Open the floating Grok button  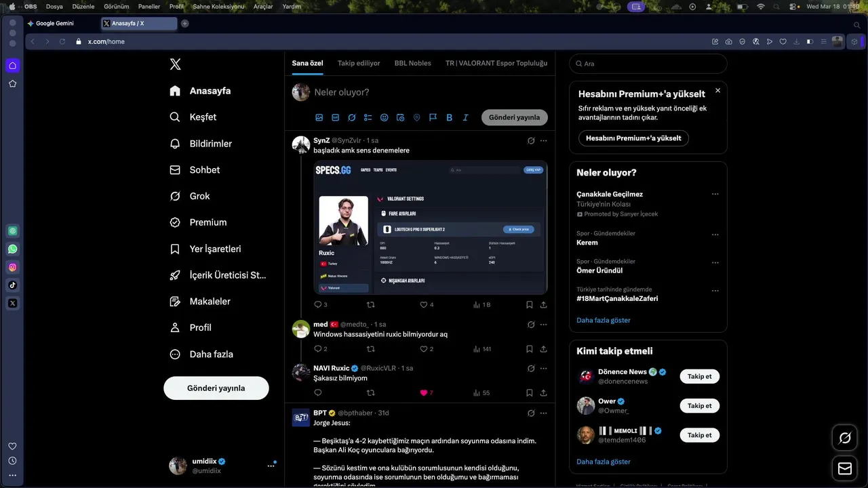[x=845, y=438]
